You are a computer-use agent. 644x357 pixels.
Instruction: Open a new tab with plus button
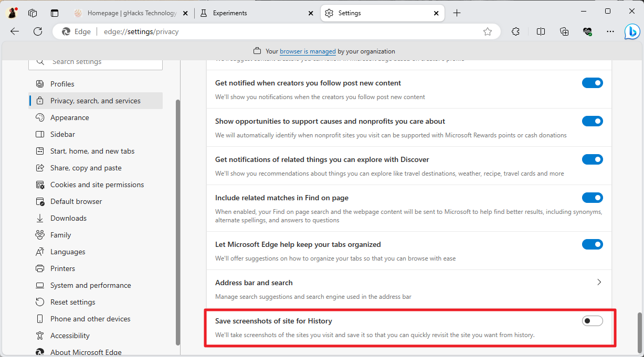point(457,13)
